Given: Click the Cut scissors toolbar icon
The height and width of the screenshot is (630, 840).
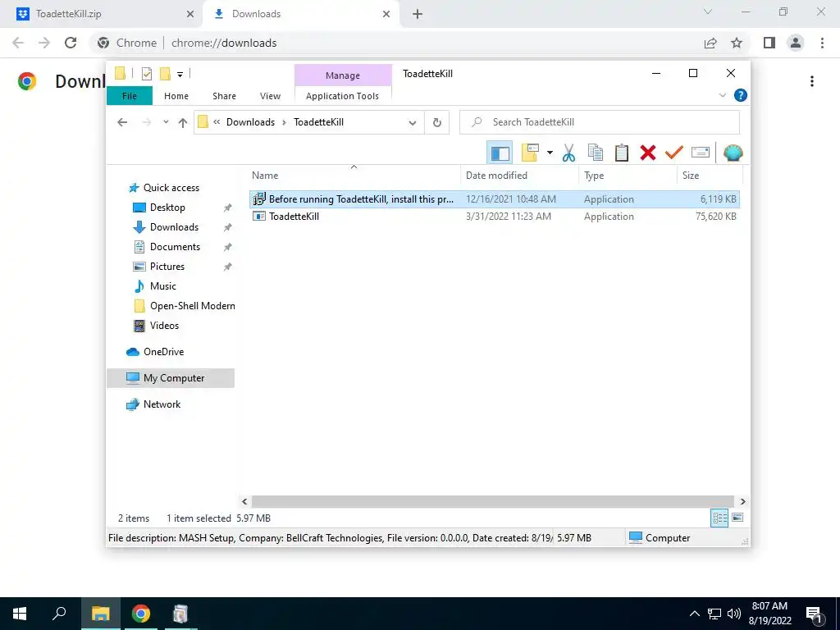Looking at the screenshot, I should (568, 153).
